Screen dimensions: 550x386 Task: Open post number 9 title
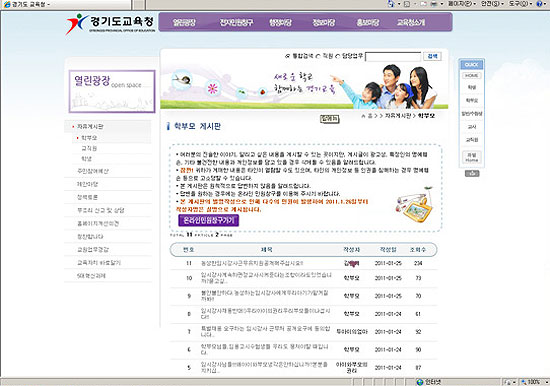(264, 296)
